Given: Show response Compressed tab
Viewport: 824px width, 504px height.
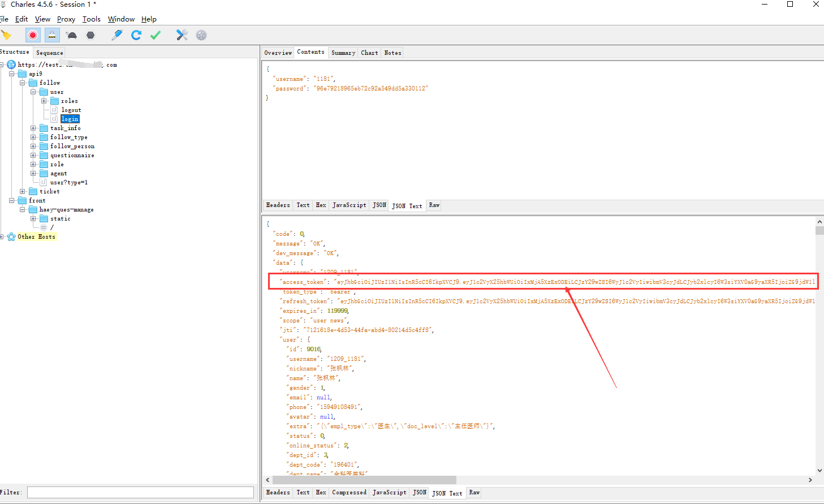Looking at the screenshot, I should (349, 493).
